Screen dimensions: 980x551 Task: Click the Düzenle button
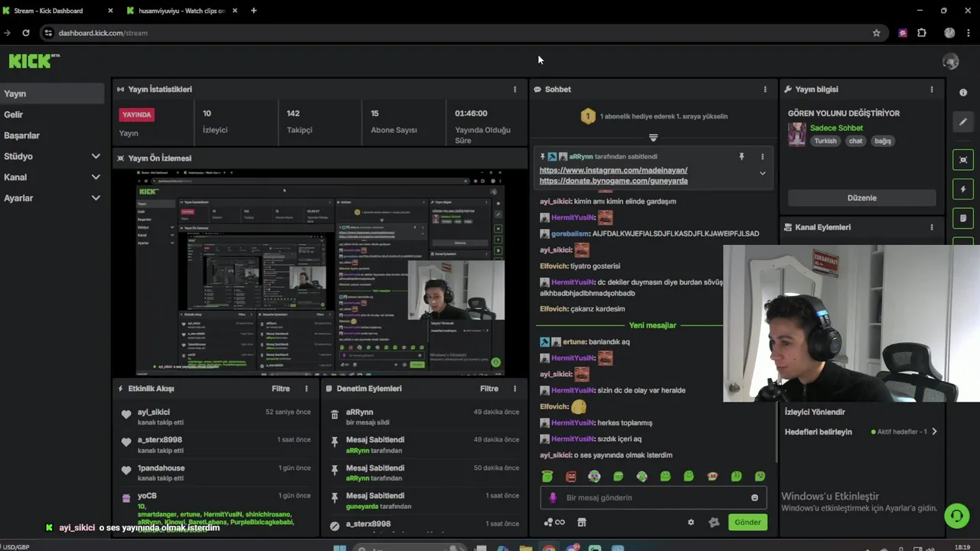point(861,198)
